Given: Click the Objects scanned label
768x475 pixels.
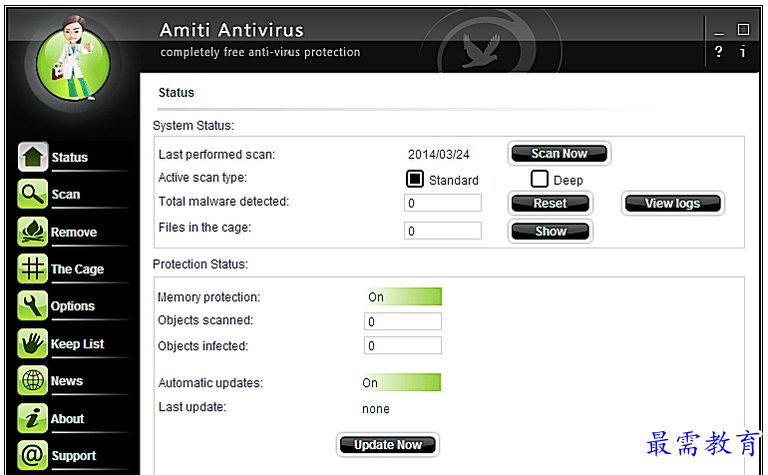Looking at the screenshot, I should click(x=206, y=320).
